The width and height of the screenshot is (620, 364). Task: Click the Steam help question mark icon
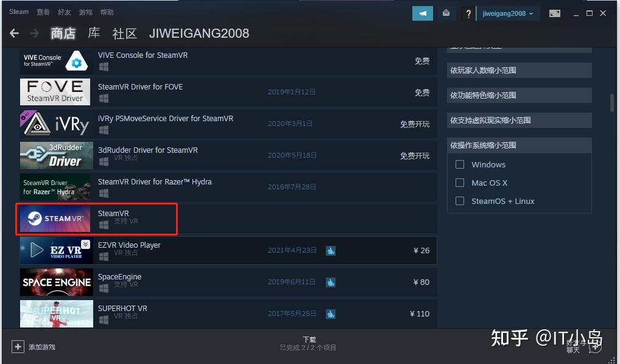point(468,12)
